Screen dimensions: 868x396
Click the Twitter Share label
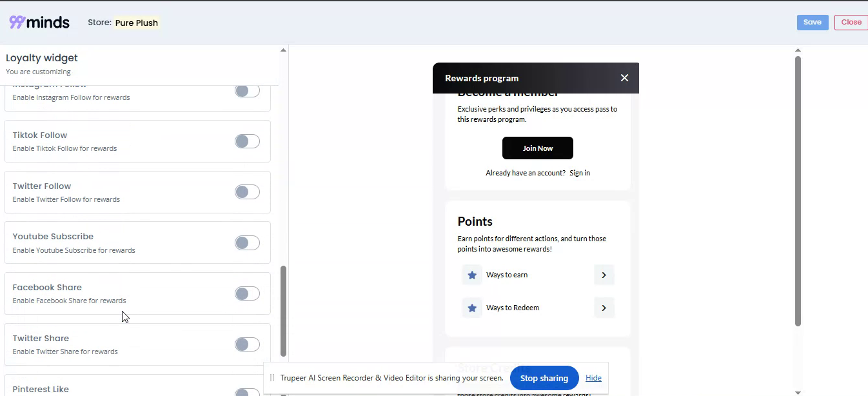point(41,338)
